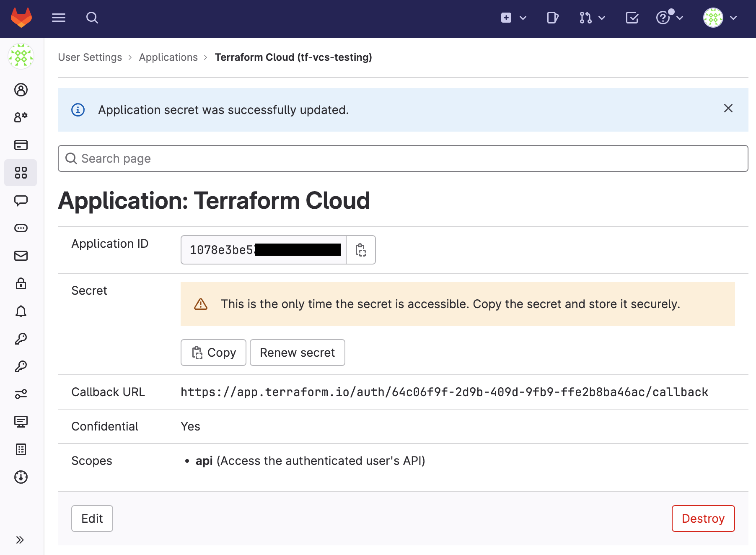Open Usage Quotas gauge icon
The width and height of the screenshot is (756, 555).
(21, 477)
